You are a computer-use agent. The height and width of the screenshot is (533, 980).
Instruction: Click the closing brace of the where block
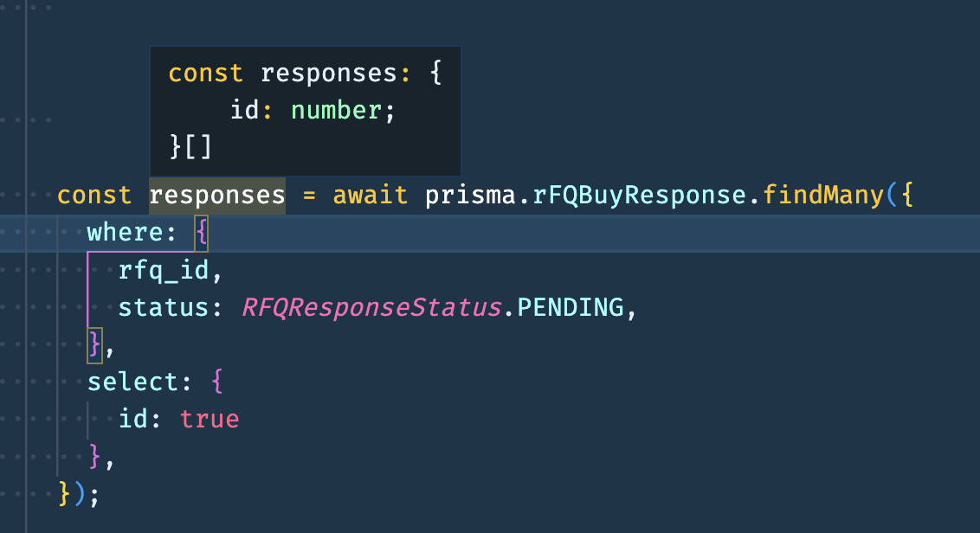pos(94,344)
